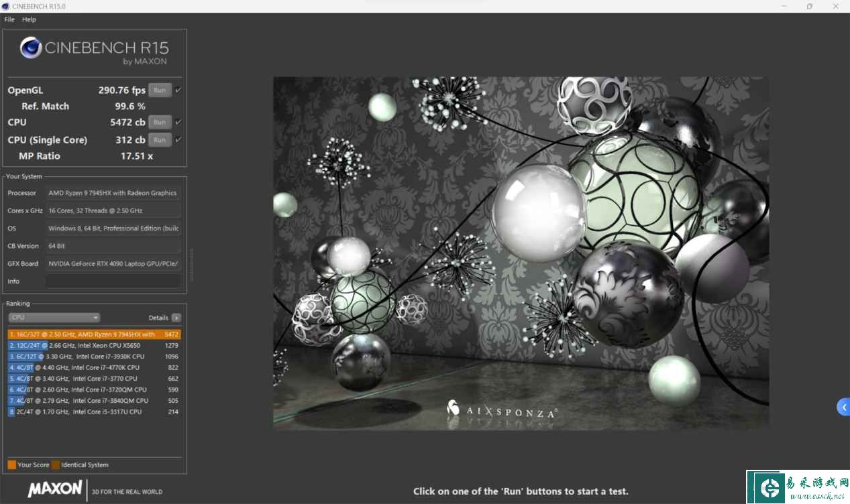Click the blue side-panel expand arrow

coord(844,407)
